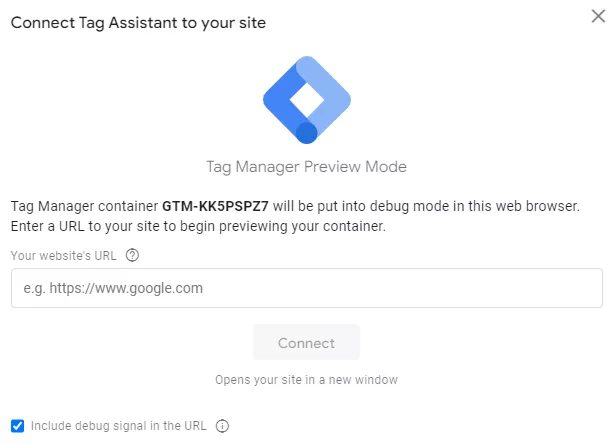Click the Opens your site in a new window note

306,380
